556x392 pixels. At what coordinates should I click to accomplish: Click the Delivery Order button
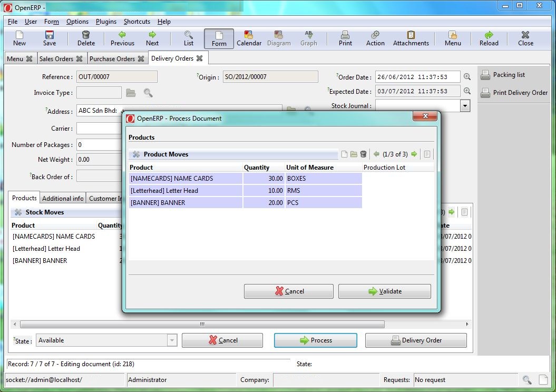[x=416, y=340]
